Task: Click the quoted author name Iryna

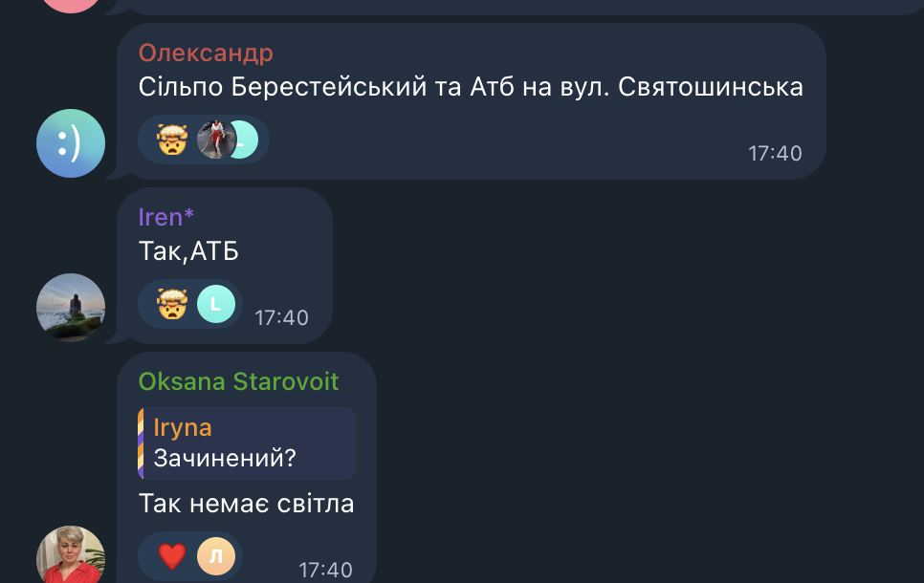Action: pyautogui.click(x=183, y=427)
